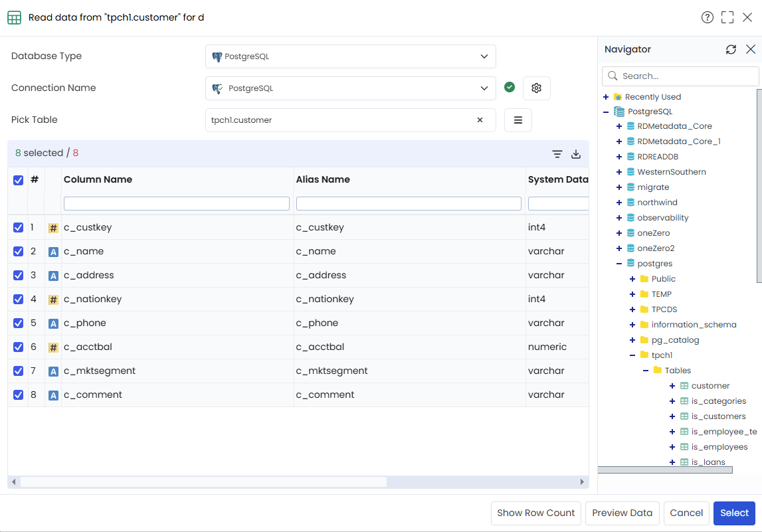The image size is (762, 532).
Task: Open the Connection Name dropdown
Action: pyautogui.click(x=350, y=88)
